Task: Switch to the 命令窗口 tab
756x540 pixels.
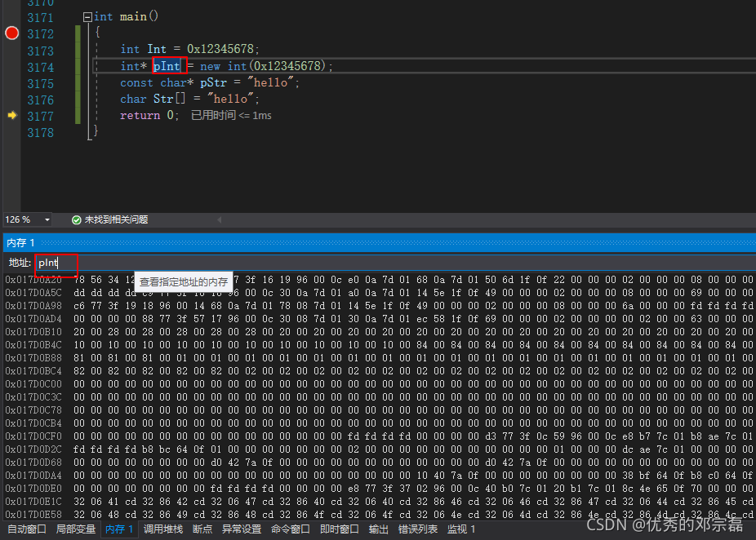Action: coord(291,529)
